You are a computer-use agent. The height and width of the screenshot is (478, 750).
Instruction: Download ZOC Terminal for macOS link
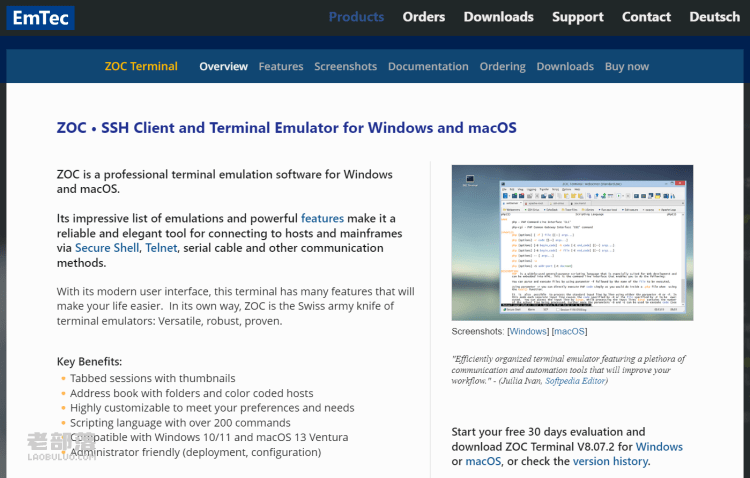point(483,461)
